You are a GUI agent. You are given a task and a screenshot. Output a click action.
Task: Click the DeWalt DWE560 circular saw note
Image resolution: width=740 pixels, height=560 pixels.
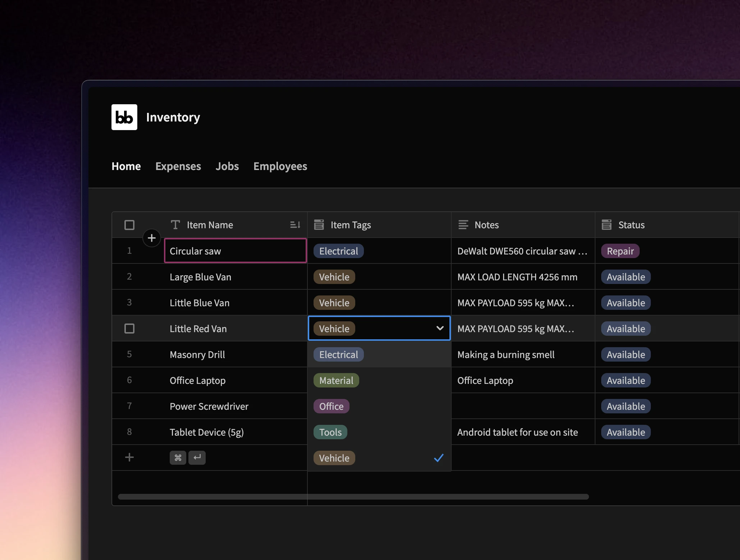pyautogui.click(x=523, y=251)
